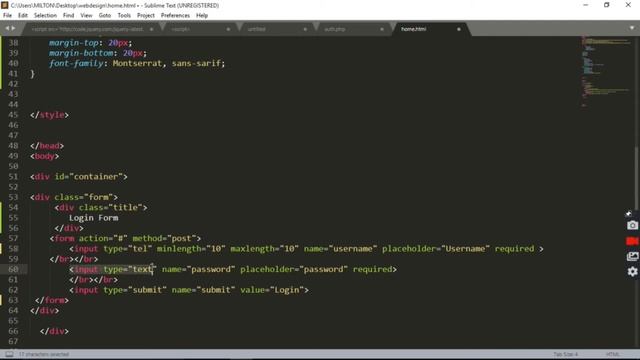Open recorder settings gear icon
The height and width of the screenshot is (360, 640).
632,271
